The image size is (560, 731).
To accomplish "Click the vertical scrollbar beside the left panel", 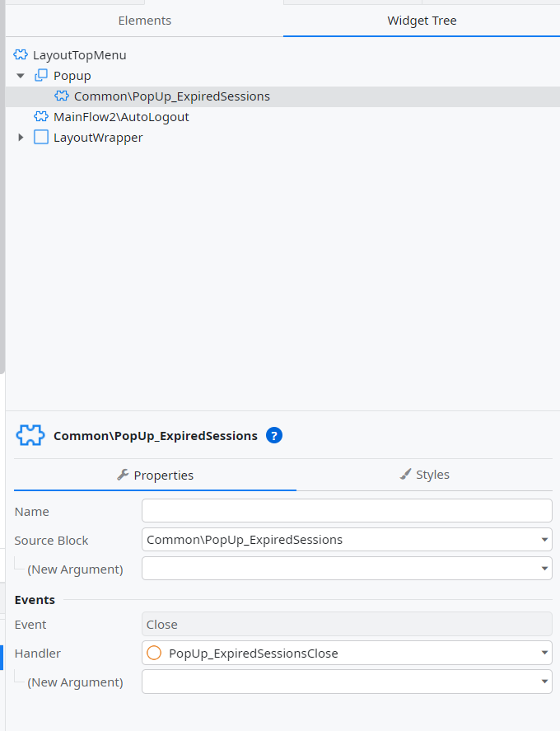I will [2, 186].
